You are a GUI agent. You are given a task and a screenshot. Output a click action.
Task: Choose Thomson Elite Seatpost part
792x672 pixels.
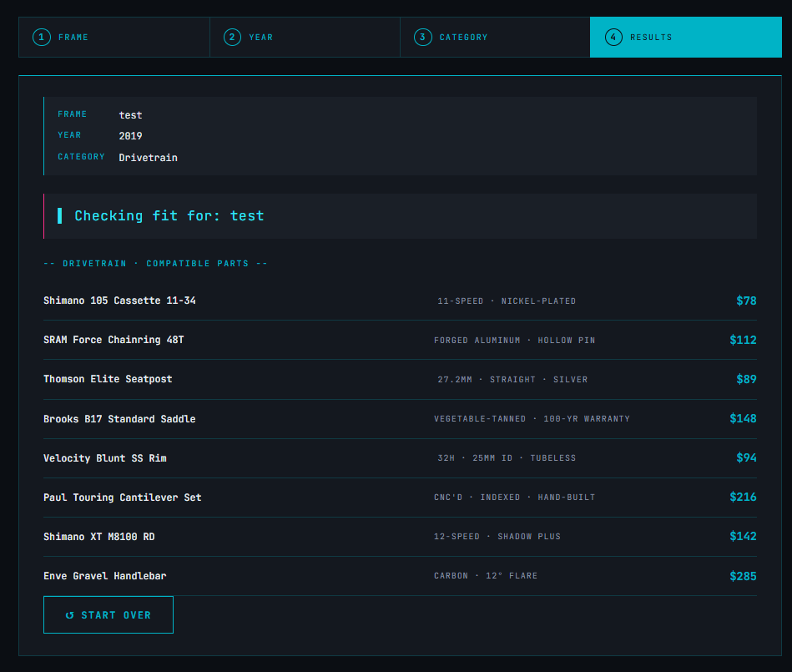(400, 379)
